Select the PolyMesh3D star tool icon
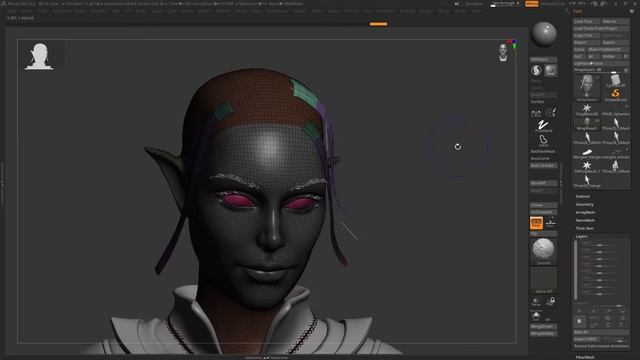640x360 pixels. (587, 109)
